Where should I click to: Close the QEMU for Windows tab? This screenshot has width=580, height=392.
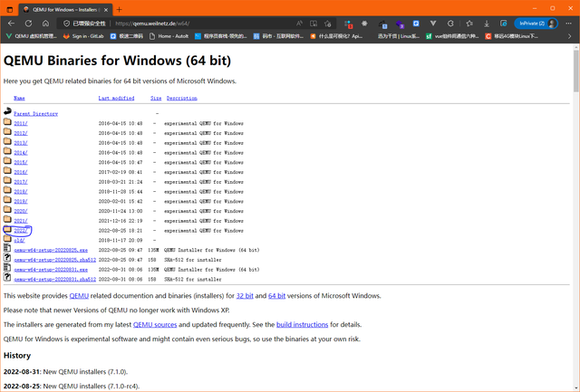pyautogui.click(x=106, y=10)
